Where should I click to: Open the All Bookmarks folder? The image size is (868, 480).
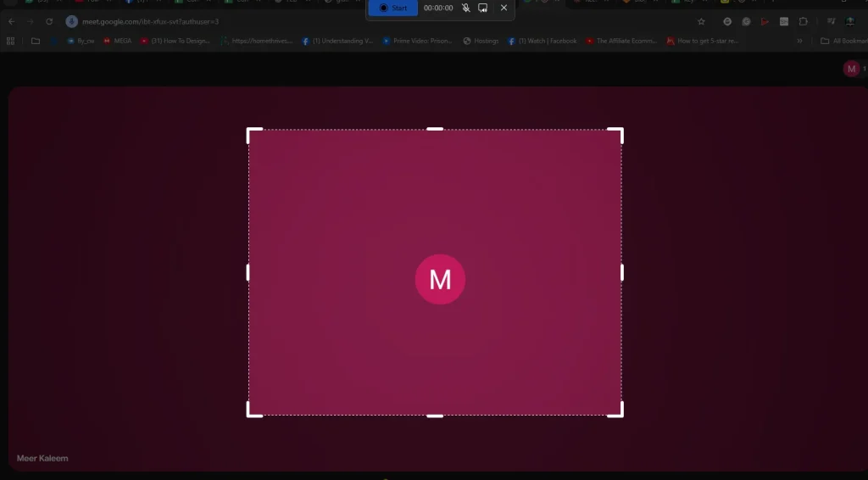tap(843, 41)
